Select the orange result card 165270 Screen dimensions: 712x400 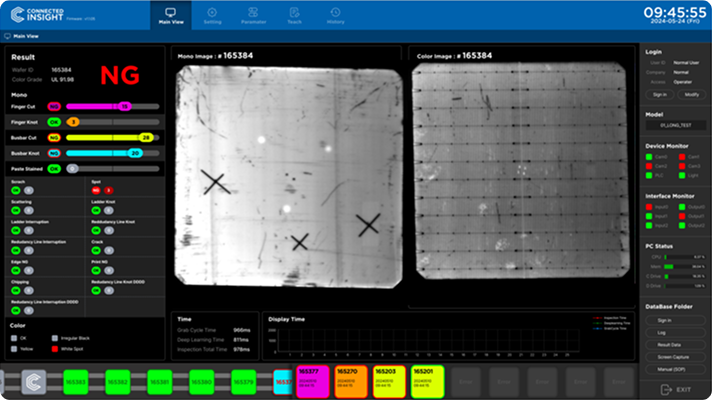point(351,382)
